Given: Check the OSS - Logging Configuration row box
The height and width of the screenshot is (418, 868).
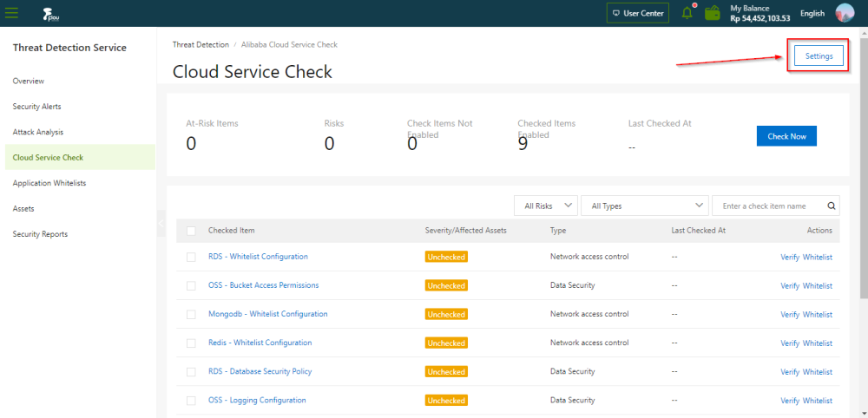Looking at the screenshot, I should point(191,401).
